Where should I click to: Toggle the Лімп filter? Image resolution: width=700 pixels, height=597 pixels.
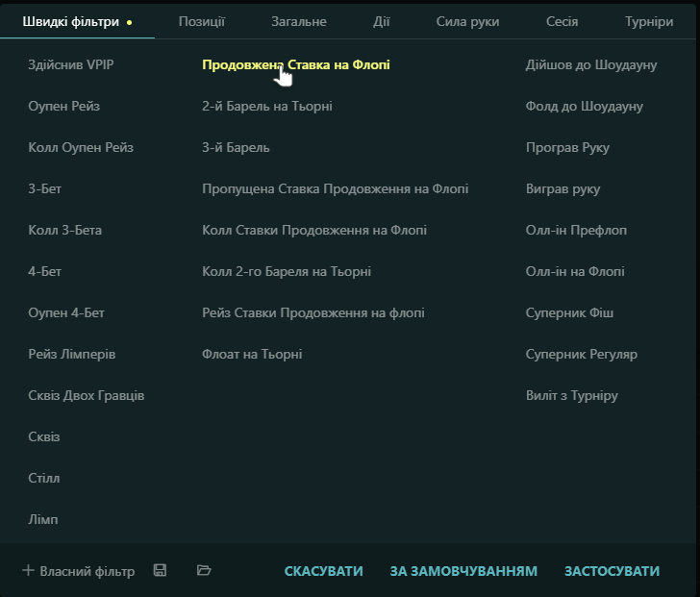point(43,519)
